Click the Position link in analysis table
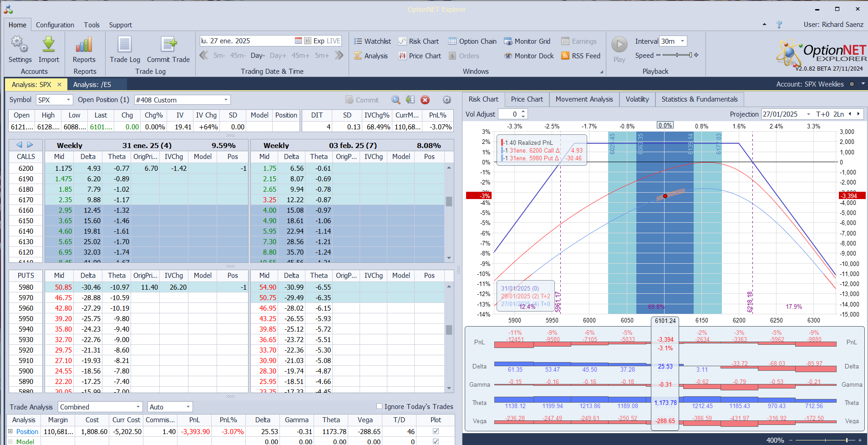Screen dimensions: 868x445 tap(27, 431)
